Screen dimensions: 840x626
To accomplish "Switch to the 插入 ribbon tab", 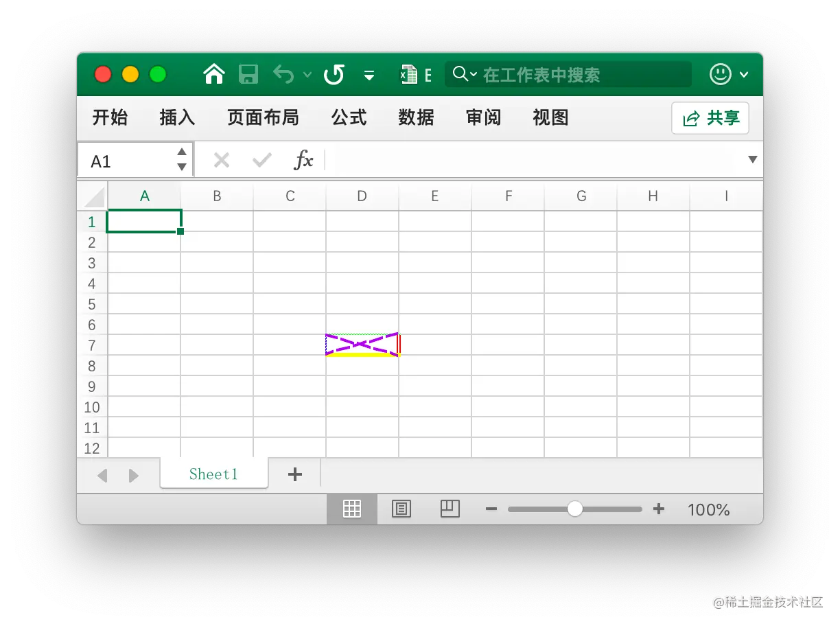I will (176, 117).
